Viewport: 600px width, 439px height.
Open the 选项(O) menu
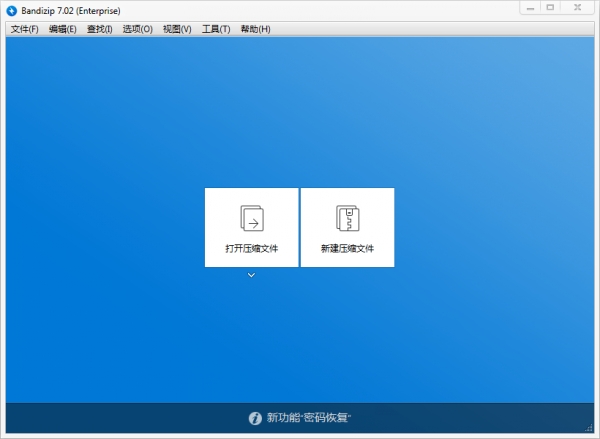tap(137, 29)
